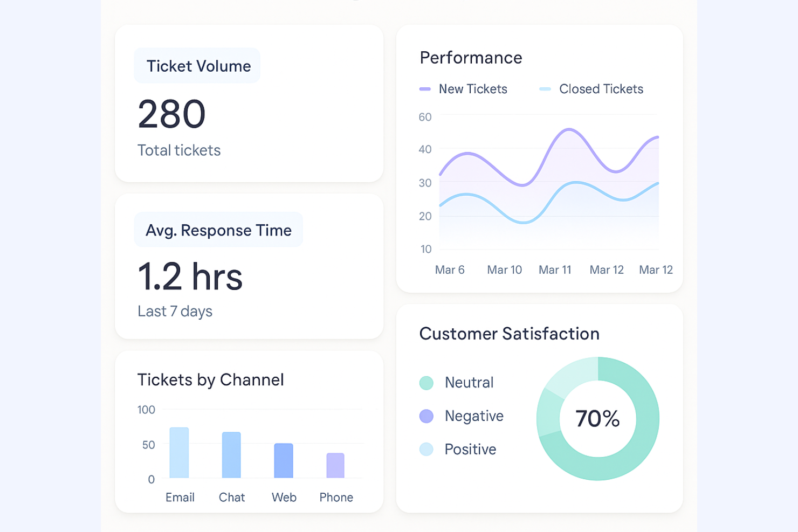Click the green Neutral legend dot
This screenshot has width=798, height=532.
426,383
